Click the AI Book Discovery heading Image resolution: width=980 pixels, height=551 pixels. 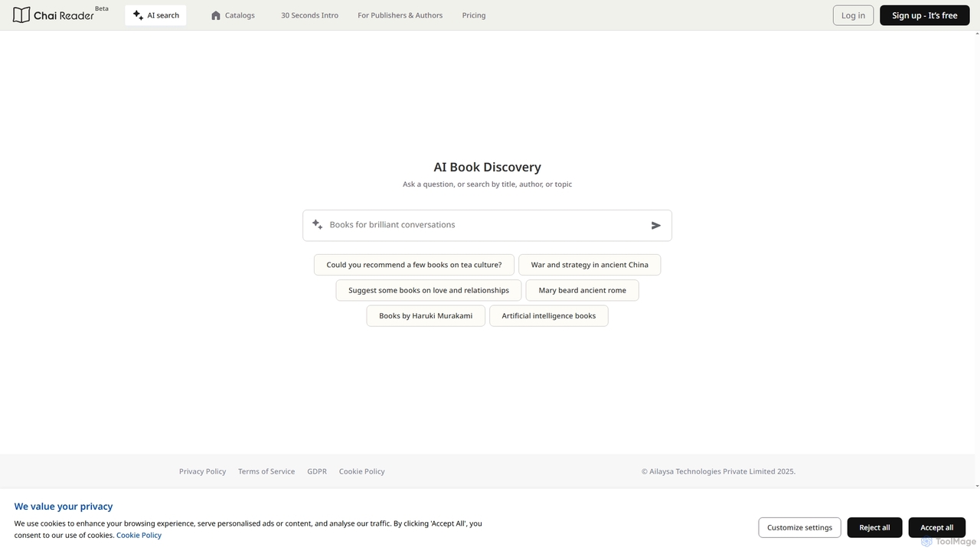(x=487, y=167)
